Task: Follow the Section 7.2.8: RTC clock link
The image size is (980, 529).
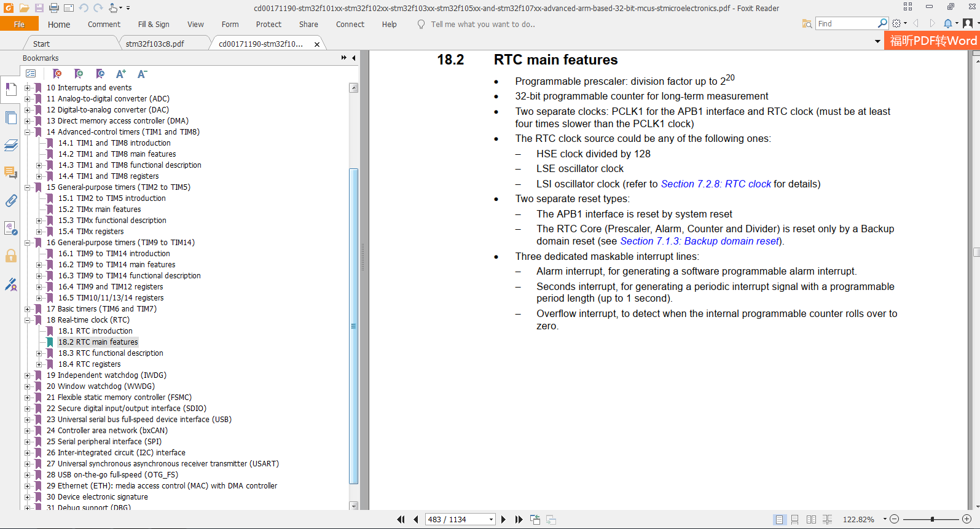Action: [x=715, y=184]
